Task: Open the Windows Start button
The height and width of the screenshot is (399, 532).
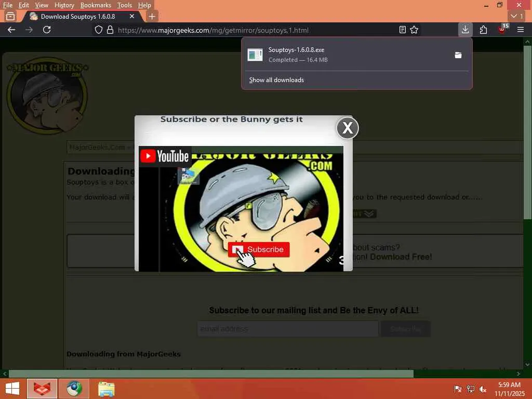Action: 12,389
